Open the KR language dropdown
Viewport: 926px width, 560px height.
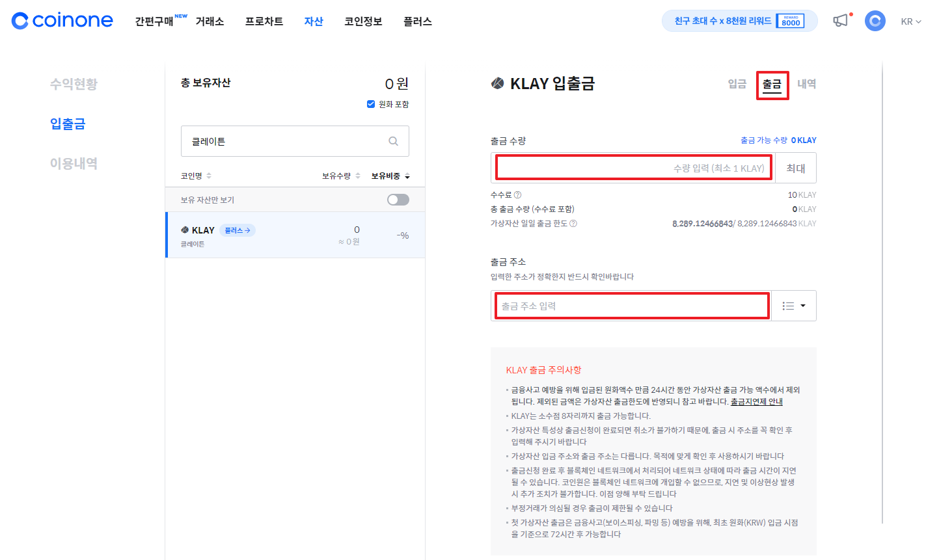click(x=910, y=21)
